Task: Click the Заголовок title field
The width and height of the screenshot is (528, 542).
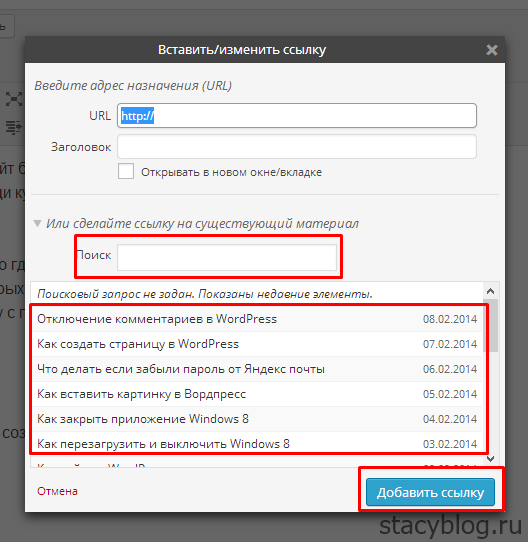Action: click(297, 147)
